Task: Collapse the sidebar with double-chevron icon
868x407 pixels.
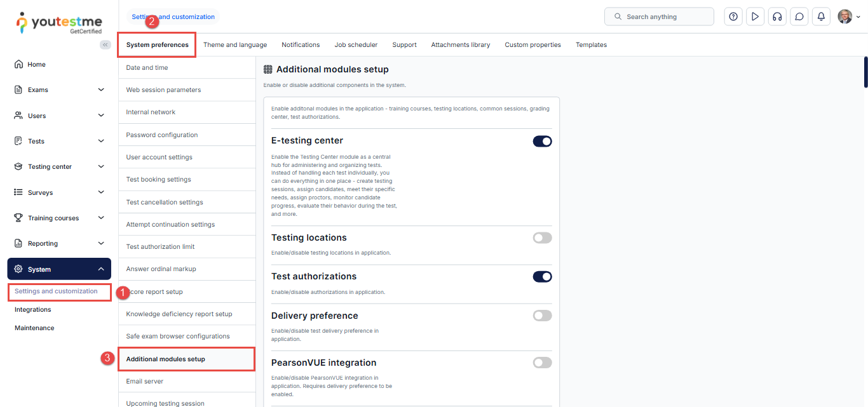Action: [105, 44]
